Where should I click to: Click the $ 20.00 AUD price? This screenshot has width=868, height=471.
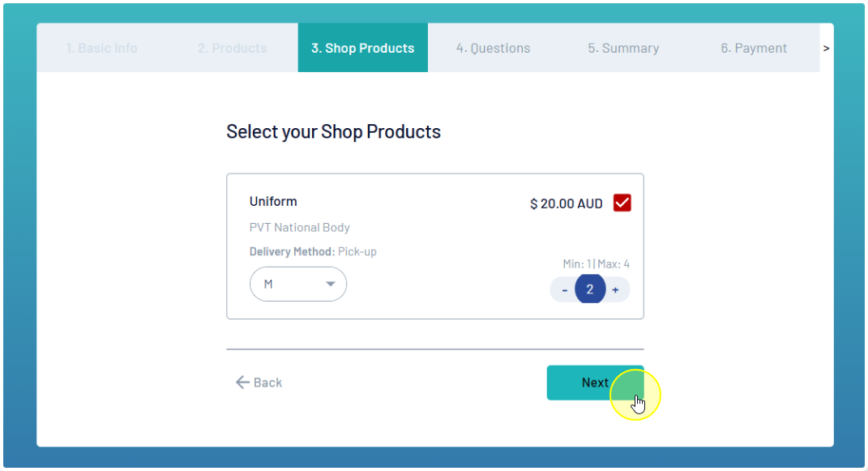566,204
